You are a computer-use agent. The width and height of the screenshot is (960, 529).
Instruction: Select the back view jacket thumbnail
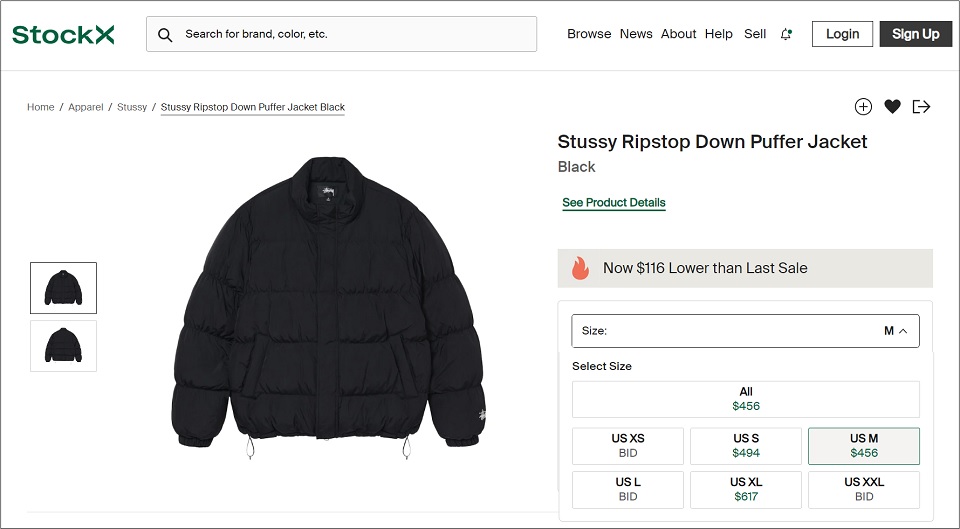(64, 346)
